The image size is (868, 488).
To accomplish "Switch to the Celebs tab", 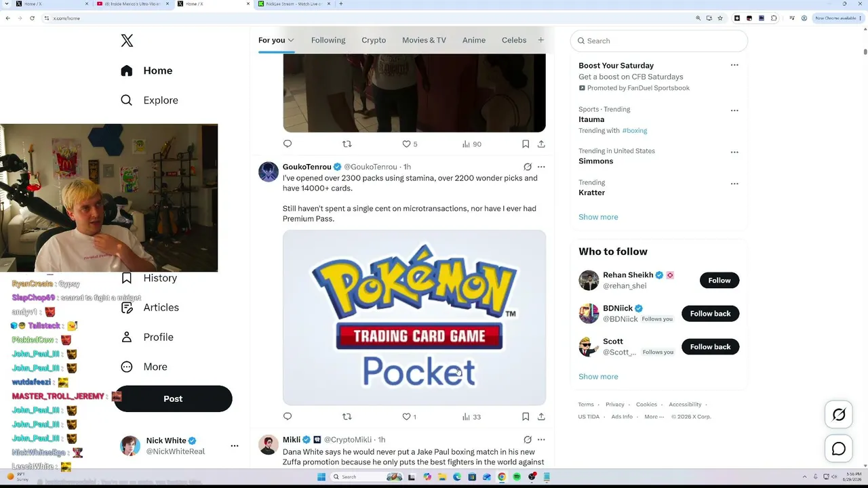I will tap(514, 40).
